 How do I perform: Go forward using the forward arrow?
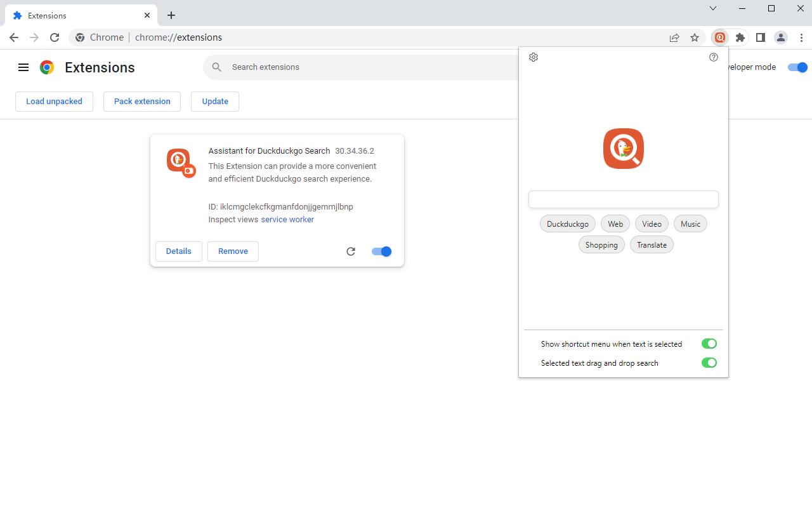(x=34, y=37)
